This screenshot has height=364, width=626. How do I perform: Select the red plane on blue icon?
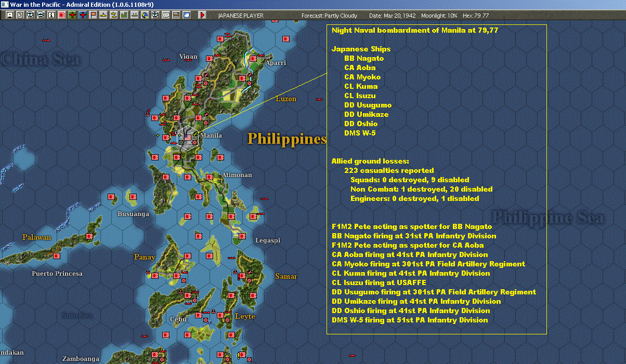pos(83,15)
